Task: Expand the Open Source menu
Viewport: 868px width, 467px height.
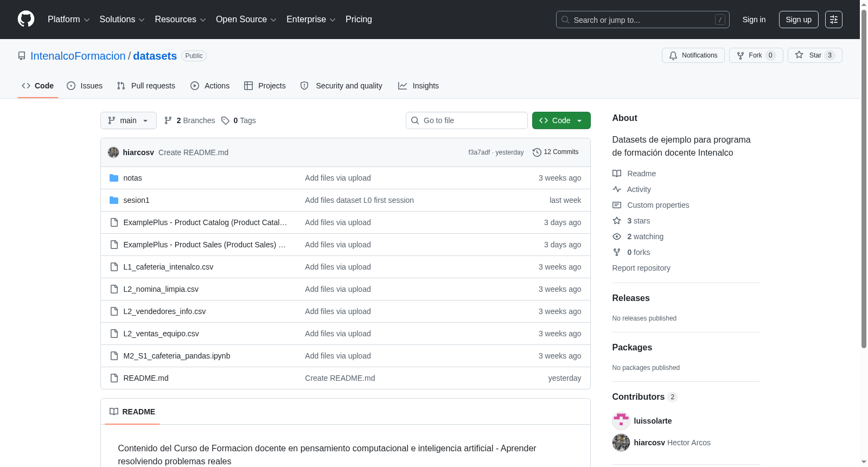Action: (246, 20)
